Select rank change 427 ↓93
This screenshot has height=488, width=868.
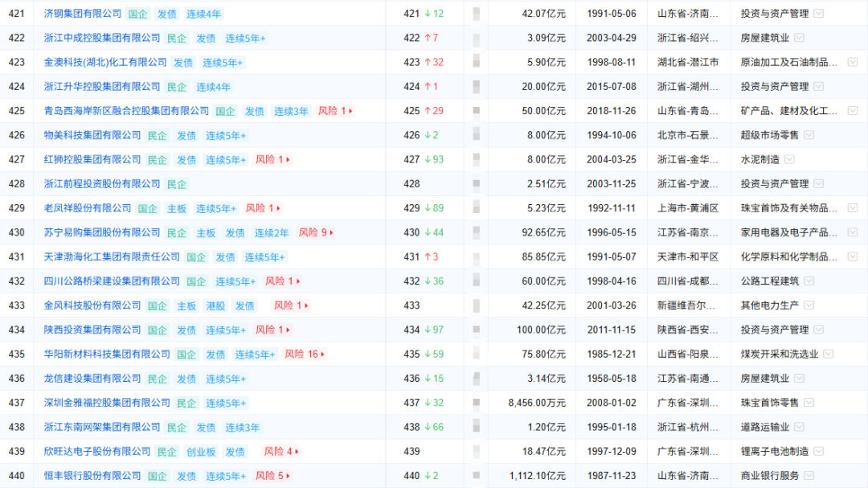coord(424,159)
